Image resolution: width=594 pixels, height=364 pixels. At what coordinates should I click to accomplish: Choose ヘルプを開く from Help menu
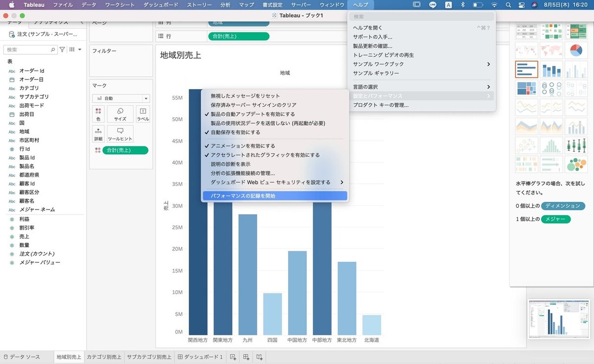[x=422, y=28]
